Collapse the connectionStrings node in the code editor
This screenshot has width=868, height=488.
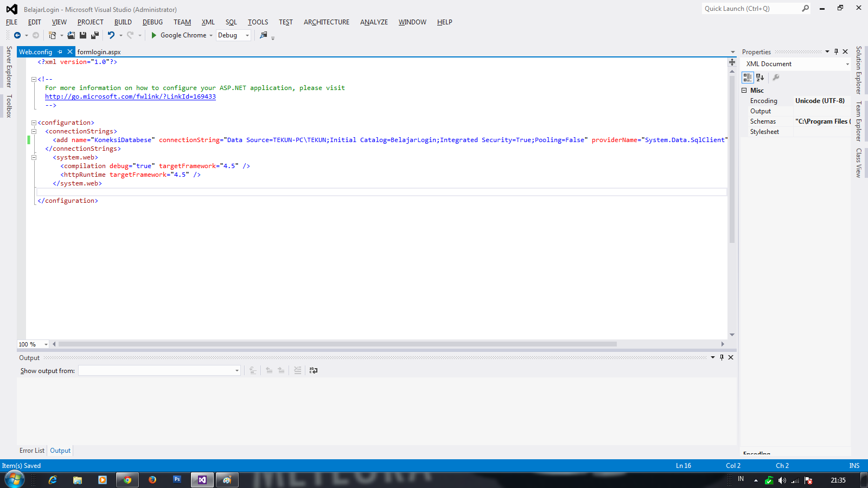click(34, 131)
